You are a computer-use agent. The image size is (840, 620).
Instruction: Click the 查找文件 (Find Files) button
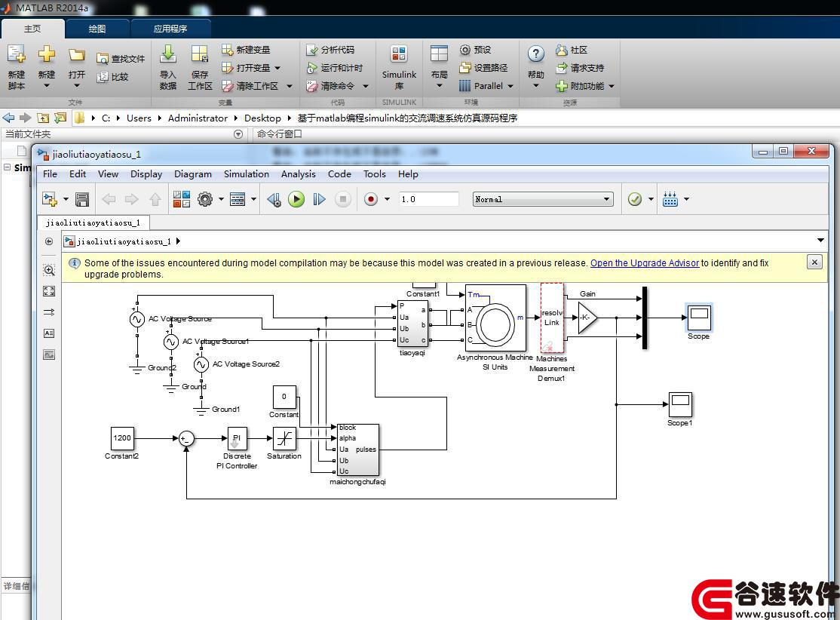click(121, 58)
